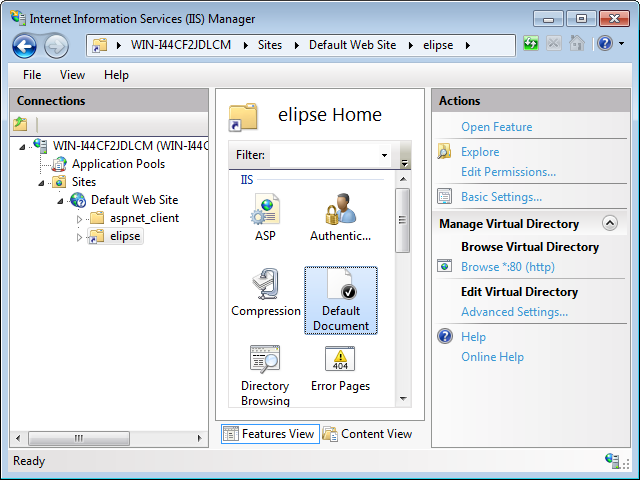The height and width of the screenshot is (480, 640).
Task: Open Advanced Settings link
Action: [x=514, y=311]
